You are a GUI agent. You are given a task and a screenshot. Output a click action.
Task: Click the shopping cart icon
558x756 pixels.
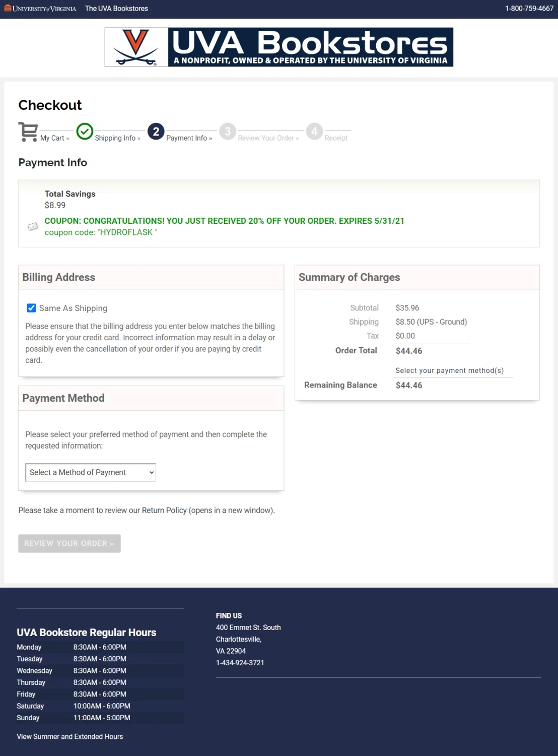pos(28,132)
